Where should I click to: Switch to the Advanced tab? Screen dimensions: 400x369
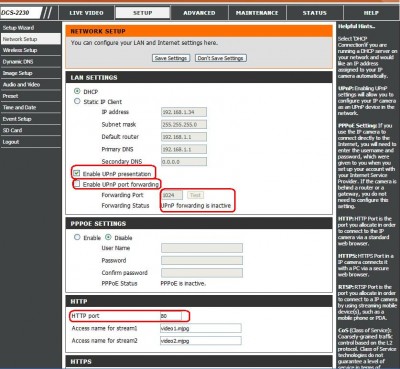coord(199,13)
